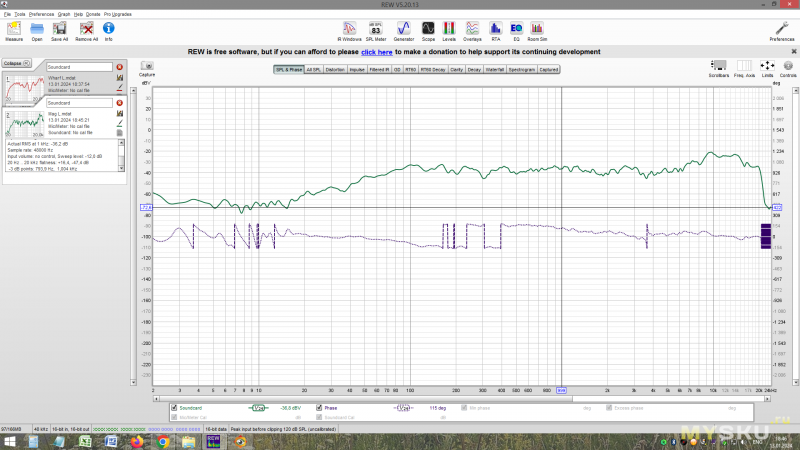Screen dimensions: 800x450
Task: Open the EQ tool
Action: click(516, 29)
